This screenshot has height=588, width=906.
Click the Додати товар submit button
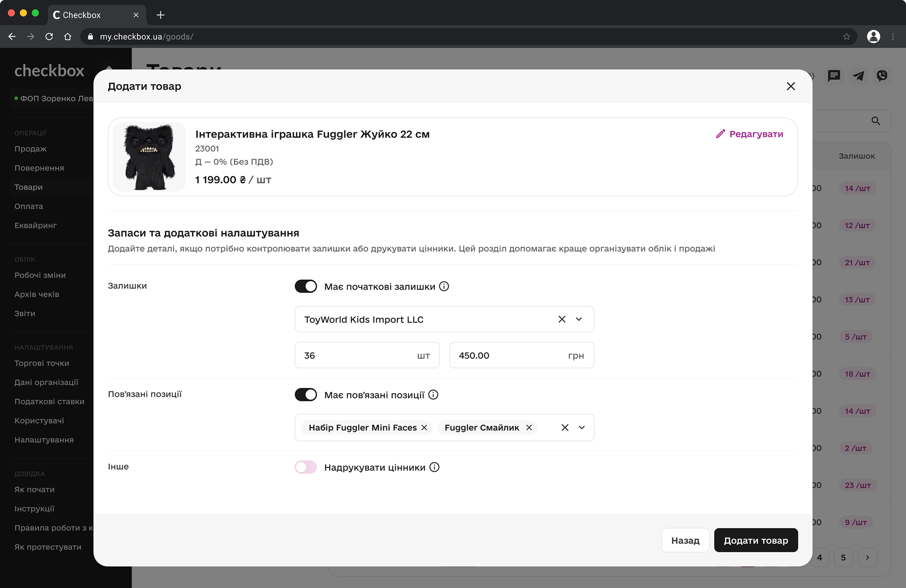click(x=756, y=540)
